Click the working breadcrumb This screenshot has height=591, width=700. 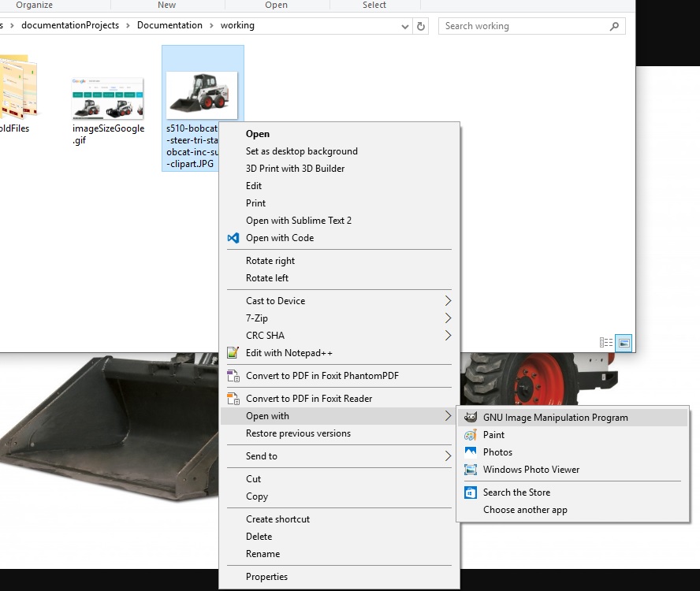(x=237, y=25)
